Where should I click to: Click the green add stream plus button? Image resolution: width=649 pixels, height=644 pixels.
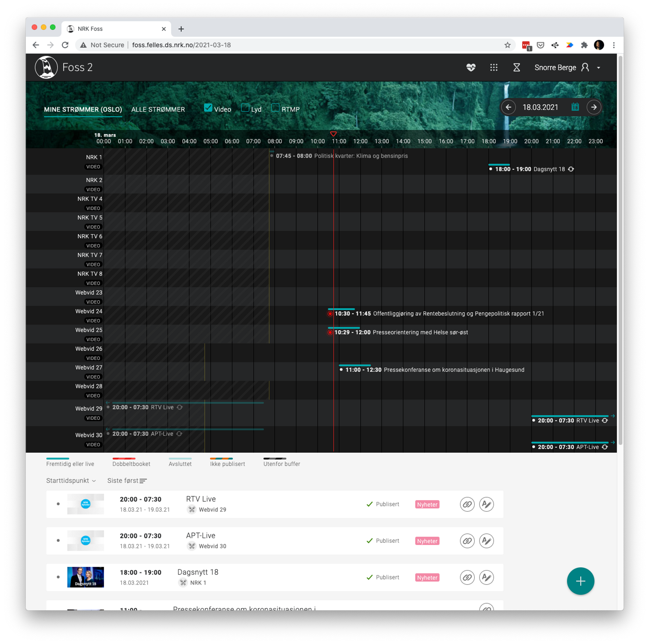tap(580, 581)
